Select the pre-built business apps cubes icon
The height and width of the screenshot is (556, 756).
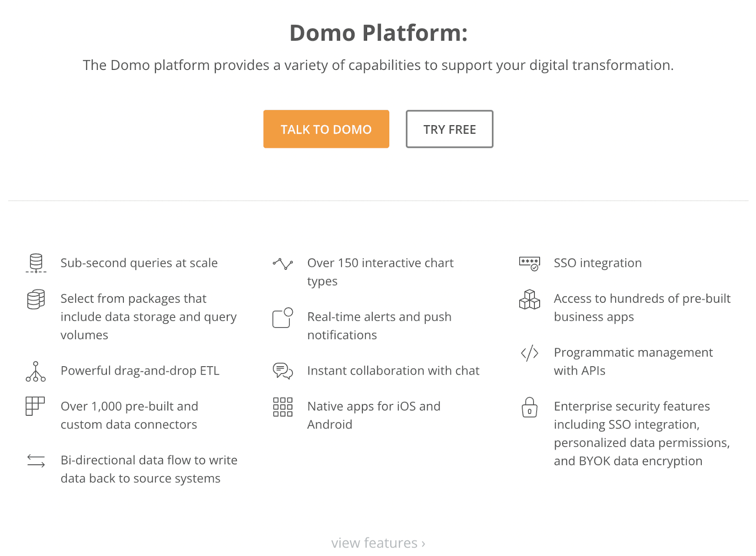529,299
